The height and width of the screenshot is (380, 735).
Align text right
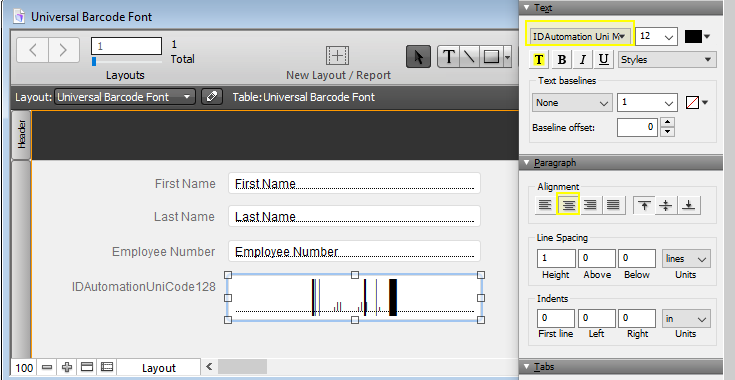point(590,205)
